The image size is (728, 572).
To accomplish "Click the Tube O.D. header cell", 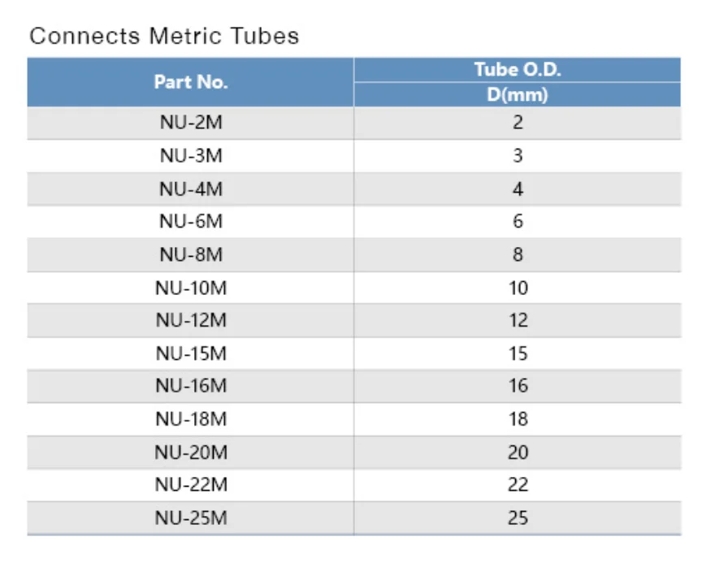I will coord(518,70).
